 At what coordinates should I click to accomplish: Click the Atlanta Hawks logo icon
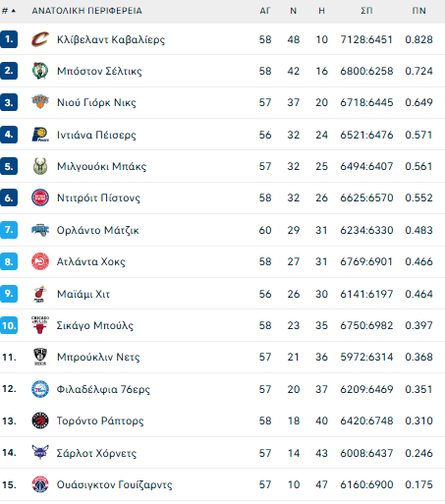[x=40, y=261]
